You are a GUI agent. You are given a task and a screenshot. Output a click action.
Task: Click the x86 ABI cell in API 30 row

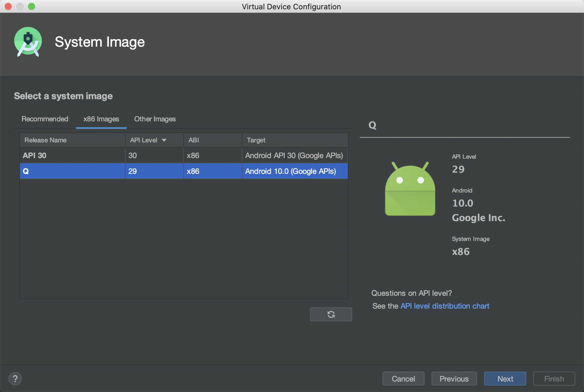(x=213, y=155)
